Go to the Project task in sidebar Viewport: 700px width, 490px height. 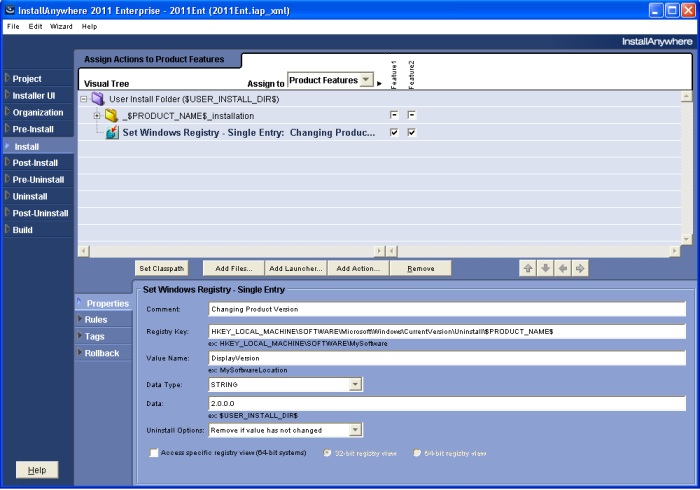tap(27, 79)
